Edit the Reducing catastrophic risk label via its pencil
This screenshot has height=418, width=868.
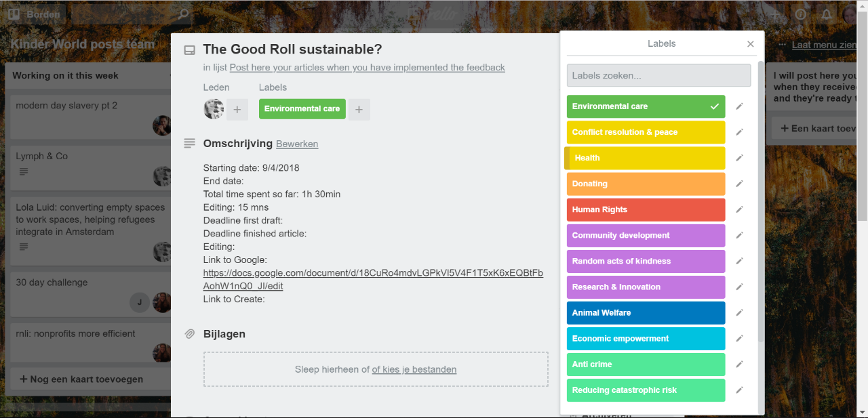tap(739, 390)
